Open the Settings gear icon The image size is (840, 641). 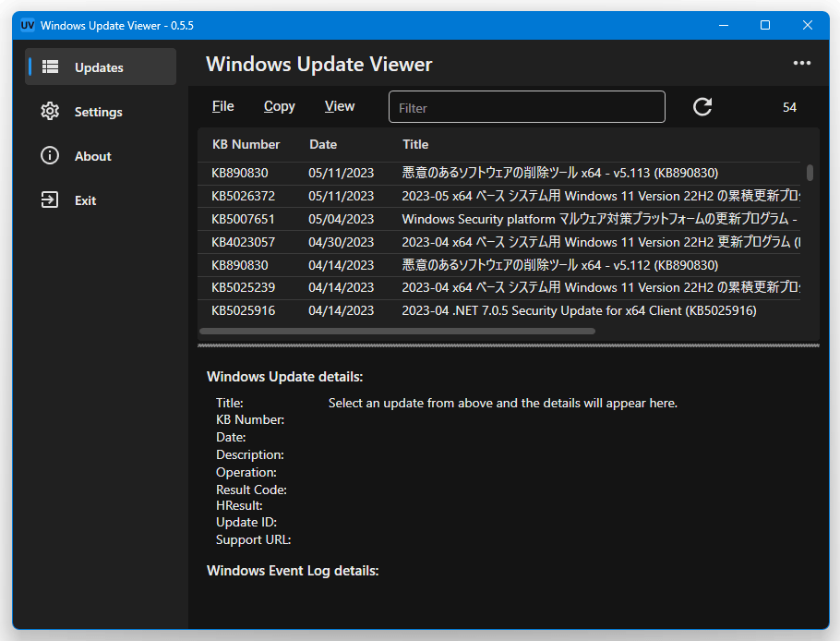pos(50,111)
